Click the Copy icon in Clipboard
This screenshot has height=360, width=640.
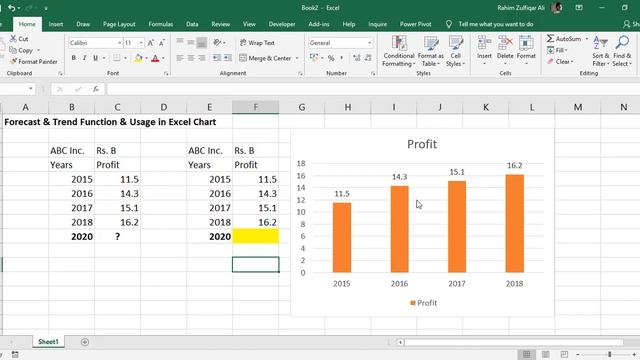click(x=13, y=50)
